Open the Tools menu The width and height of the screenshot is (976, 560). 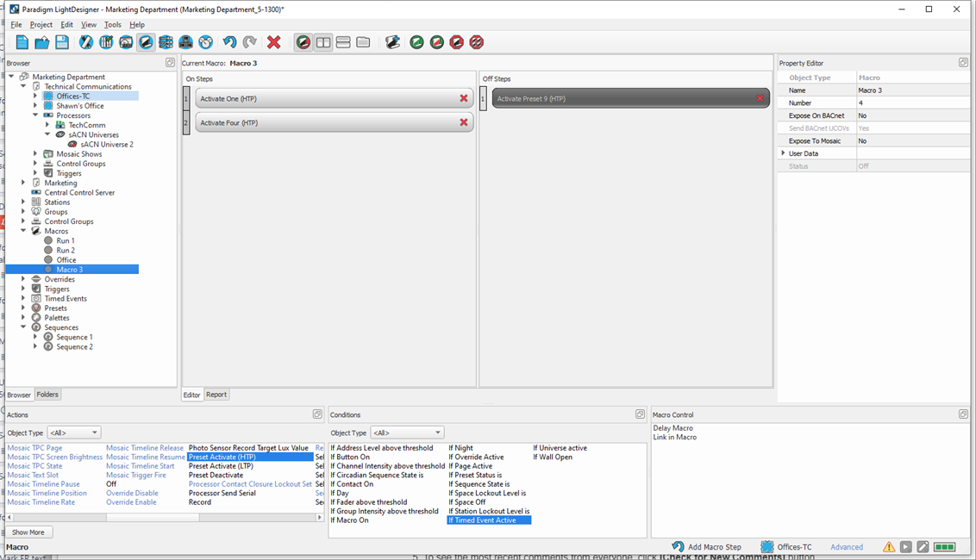(x=113, y=25)
